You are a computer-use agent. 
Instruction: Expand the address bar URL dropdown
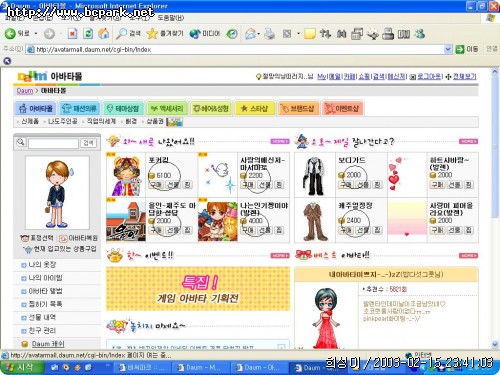tap(448, 49)
